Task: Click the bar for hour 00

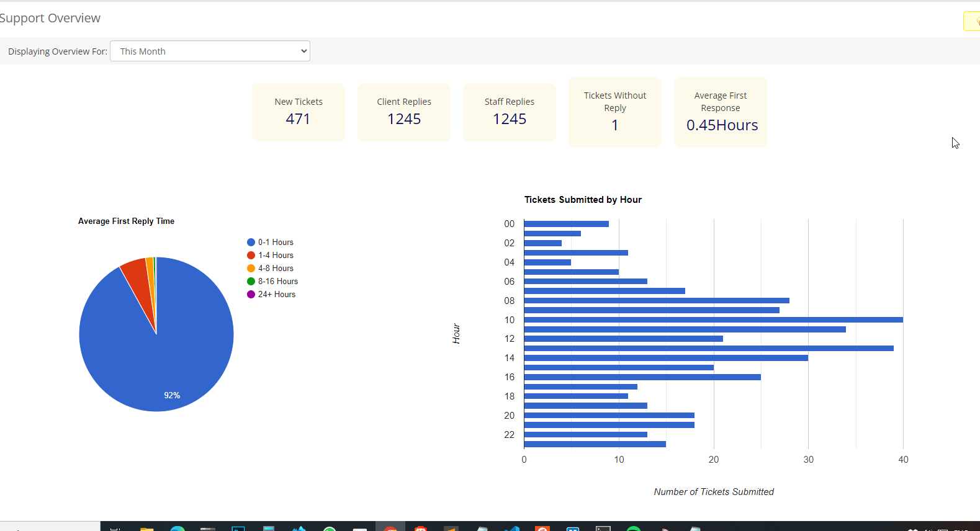Action: click(x=567, y=224)
